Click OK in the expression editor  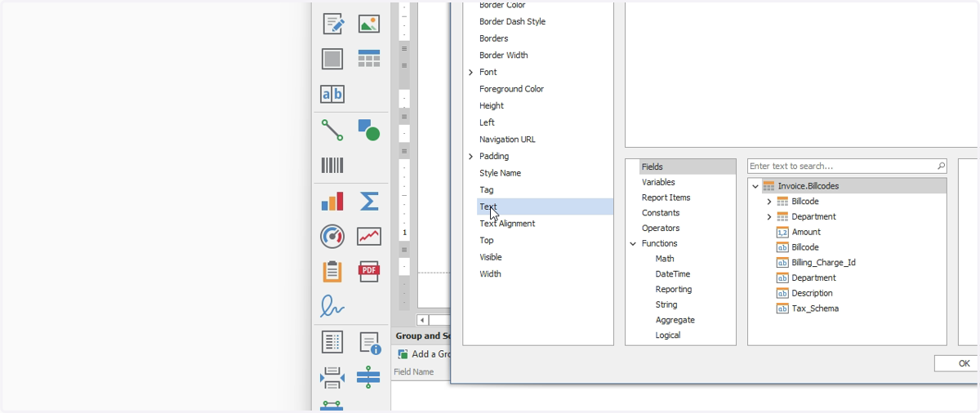click(956, 363)
